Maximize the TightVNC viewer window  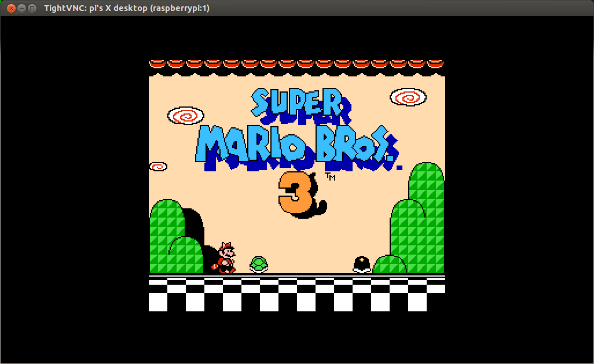(32, 8)
